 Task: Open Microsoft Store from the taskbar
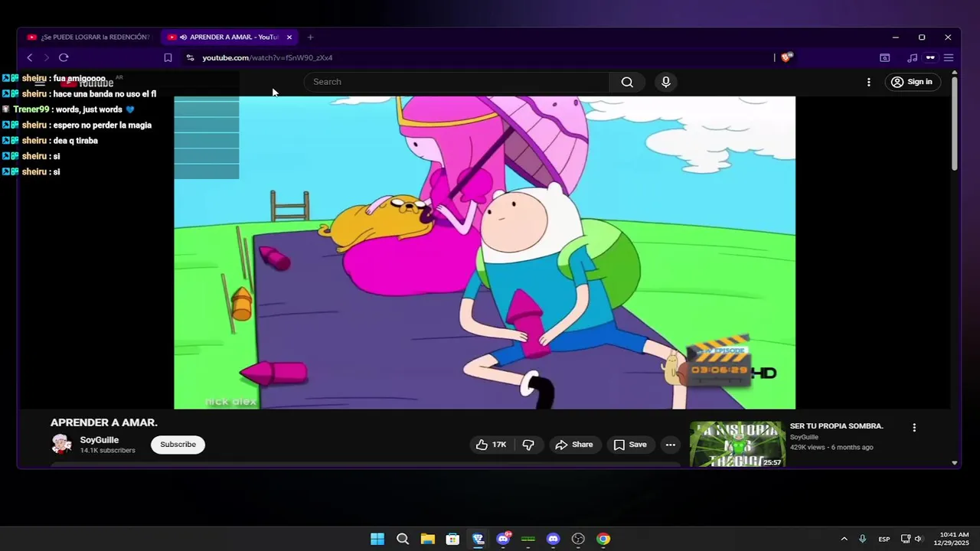(x=452, y=539)
